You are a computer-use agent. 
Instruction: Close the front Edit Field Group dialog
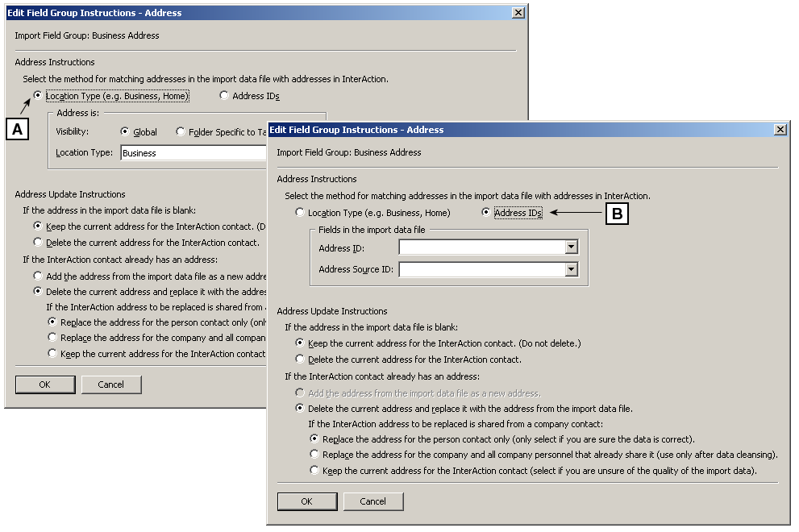tap(780, 130)
